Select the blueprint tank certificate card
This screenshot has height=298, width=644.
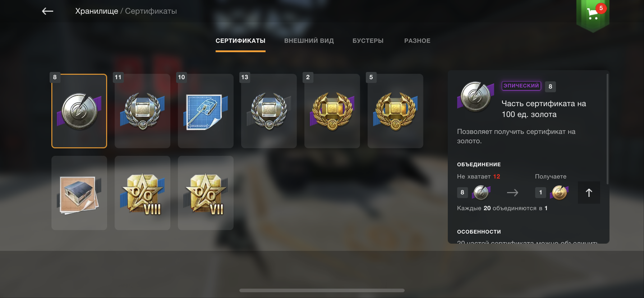point(206,111)
